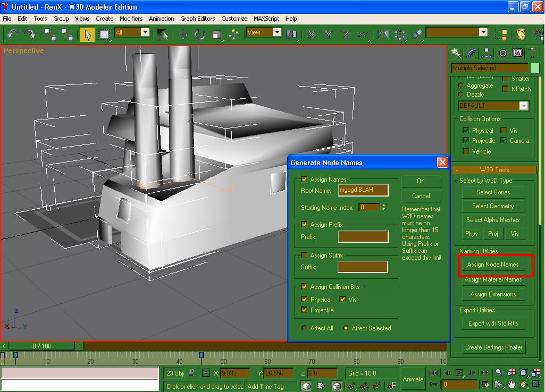
Task: Click the Zoom magnifier viewport control
Action: pyautogui.click(x=499, y=373)
